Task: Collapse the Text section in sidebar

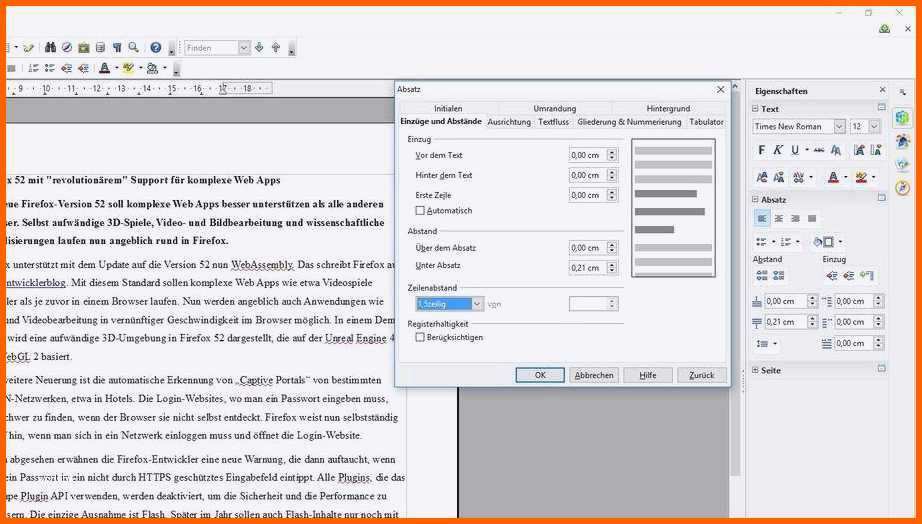Action: coord(755,109)
